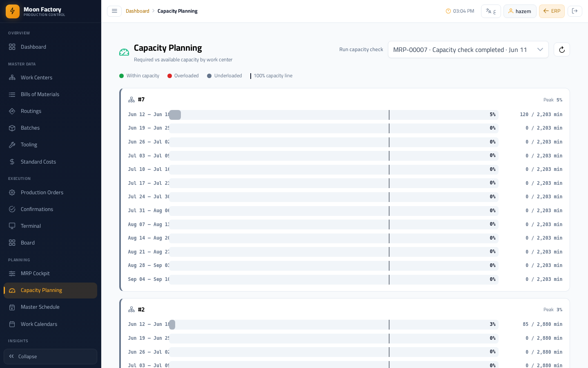
Task: Go to Work Centers
Action: click(x=51, y=78)
